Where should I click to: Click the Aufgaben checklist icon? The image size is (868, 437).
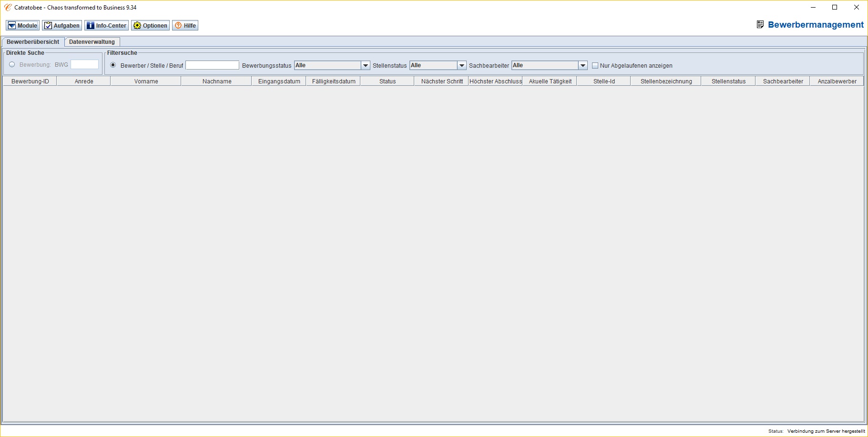tap(48, 26)
